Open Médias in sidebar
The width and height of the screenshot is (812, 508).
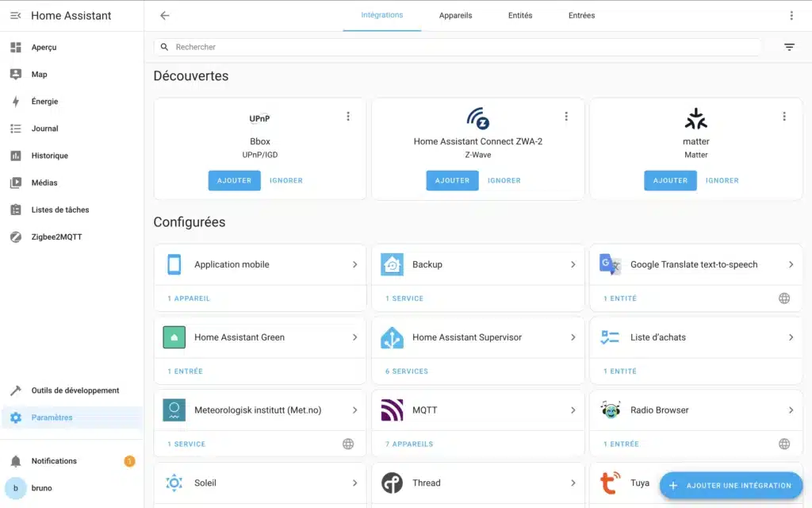[71, 183]
